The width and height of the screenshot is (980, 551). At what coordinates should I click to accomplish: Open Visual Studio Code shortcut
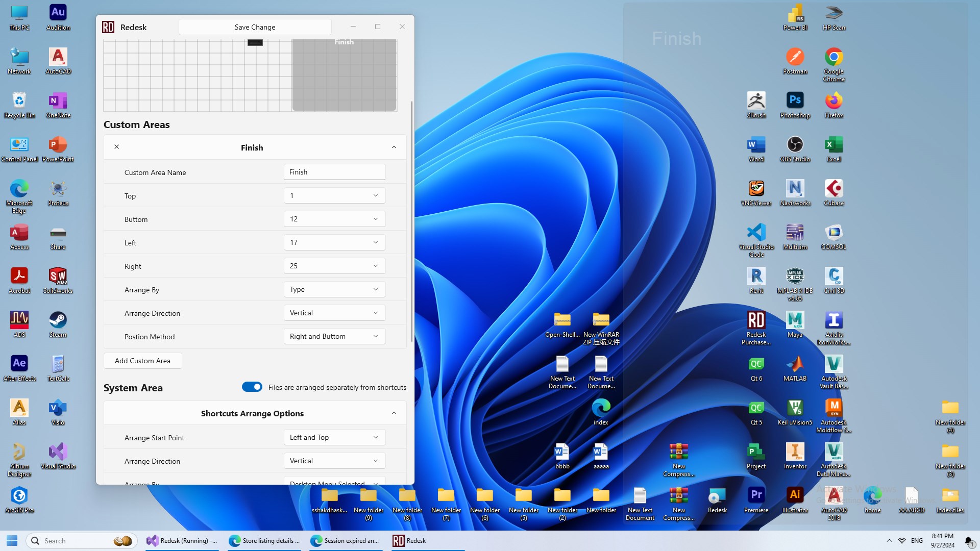point(756,239)
